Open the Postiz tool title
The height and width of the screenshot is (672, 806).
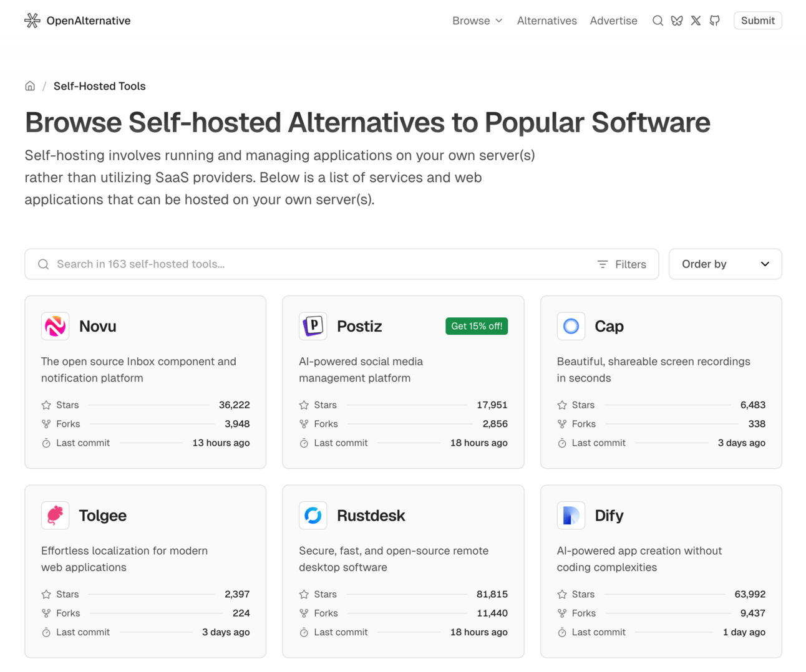coord(359,326)
